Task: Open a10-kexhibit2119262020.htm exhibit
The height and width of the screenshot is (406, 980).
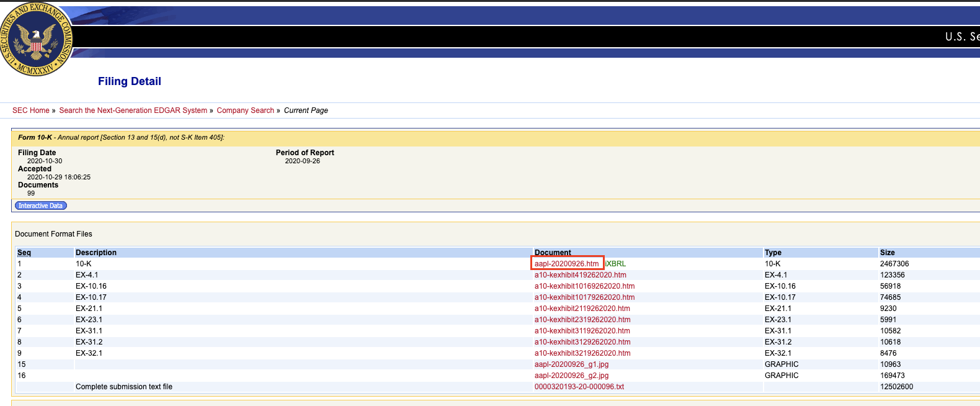Action: [x=582, y=309]
